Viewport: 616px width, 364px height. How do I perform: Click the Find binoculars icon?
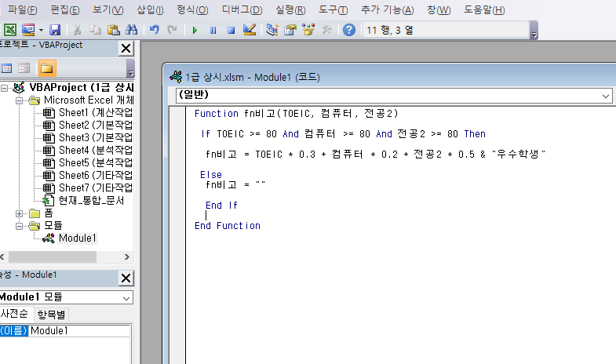tap(131, 30)
